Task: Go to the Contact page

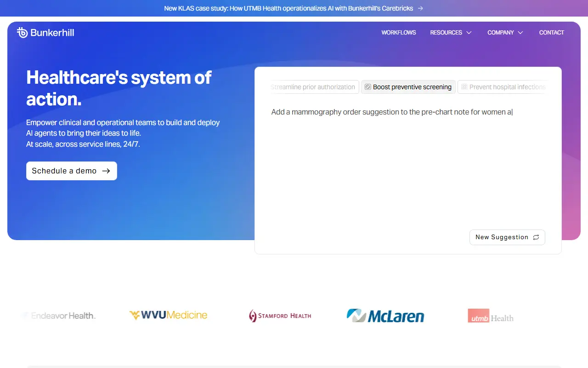Action: pyautogui.click(x=552, y=33)
